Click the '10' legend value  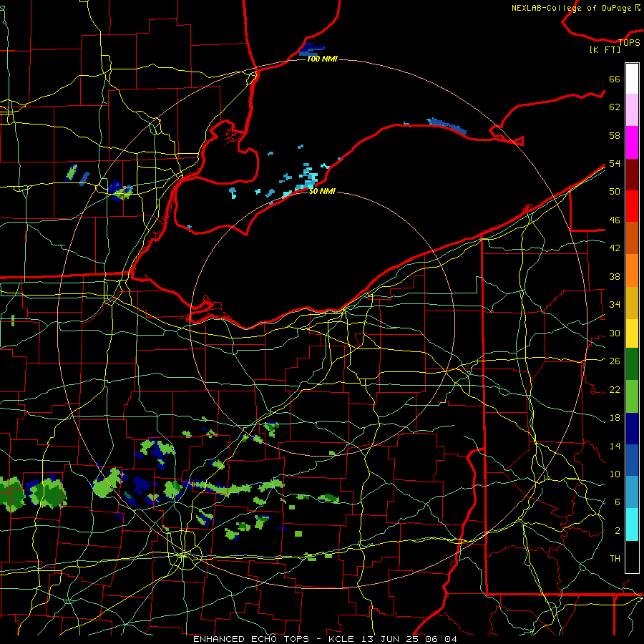click(x=615, y=474)
